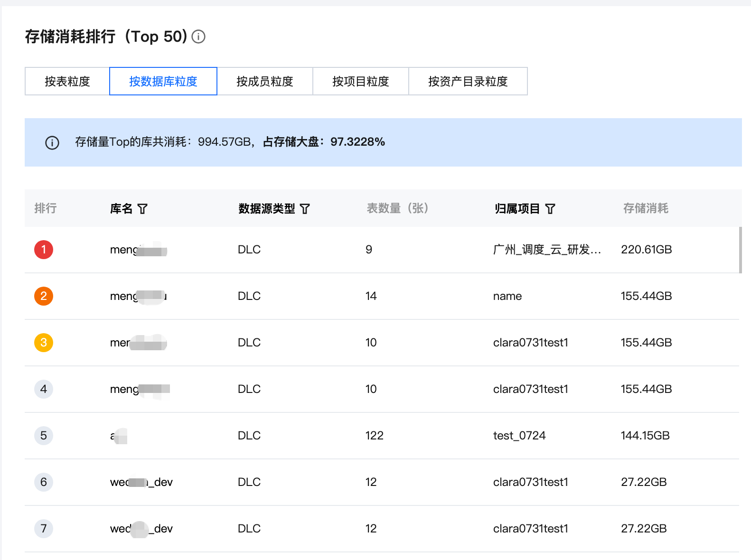Click the orange rank 2 badge
Screen dimensions: 751x560
44,296
